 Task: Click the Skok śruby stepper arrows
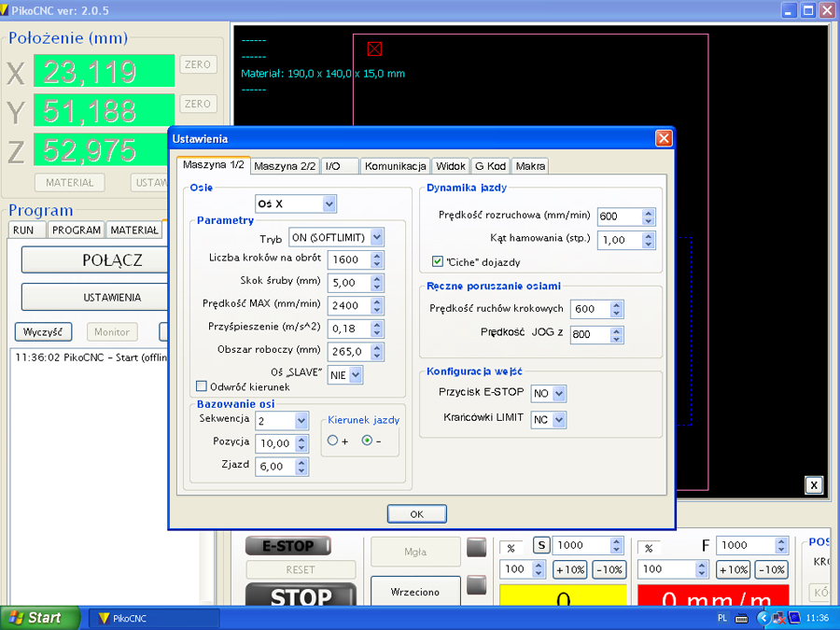pyautogui.click(x=377, y=283)
